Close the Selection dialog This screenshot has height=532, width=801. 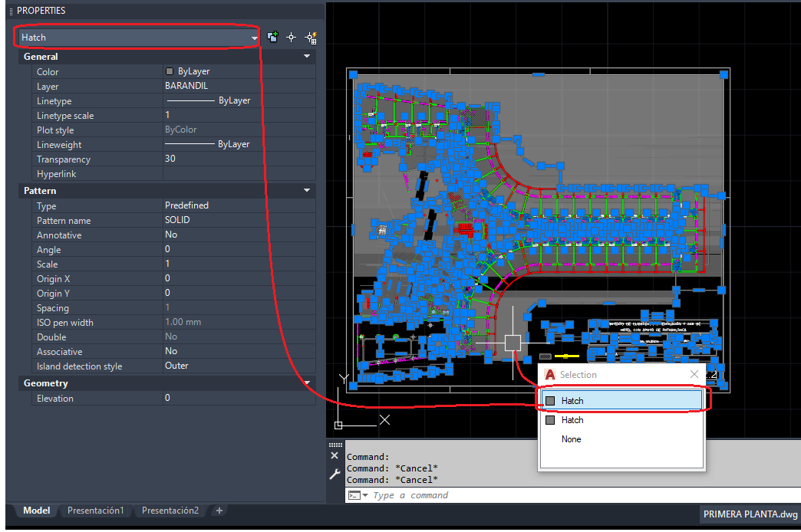coord(694,374)
